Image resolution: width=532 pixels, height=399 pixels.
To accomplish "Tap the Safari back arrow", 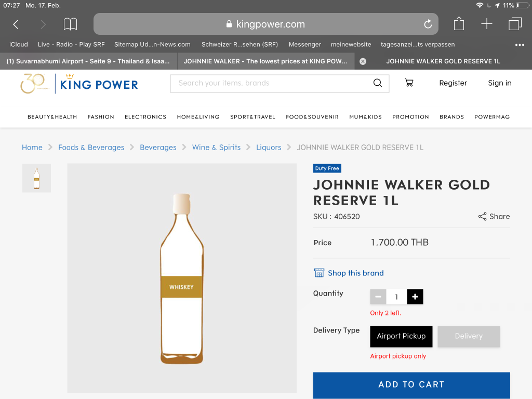I will pos(16,24).
